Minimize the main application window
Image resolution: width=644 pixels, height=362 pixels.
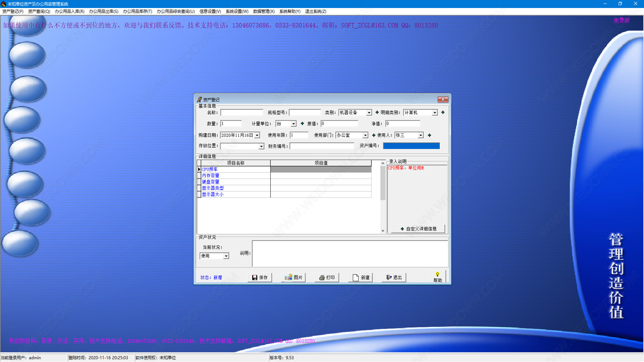click(605, 4)
